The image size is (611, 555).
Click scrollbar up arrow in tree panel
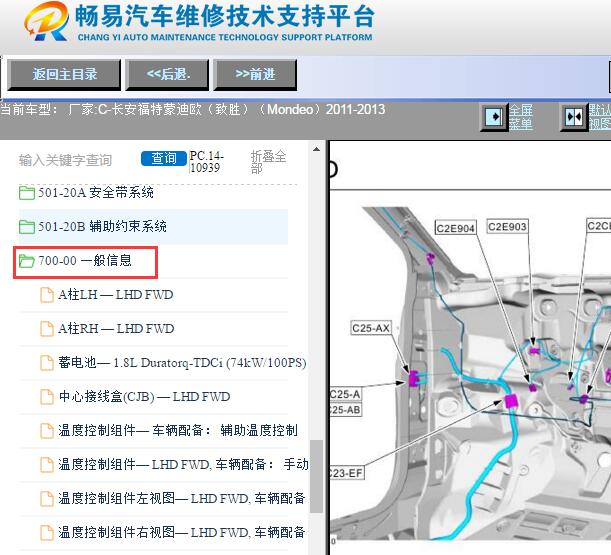click(316, 149)
